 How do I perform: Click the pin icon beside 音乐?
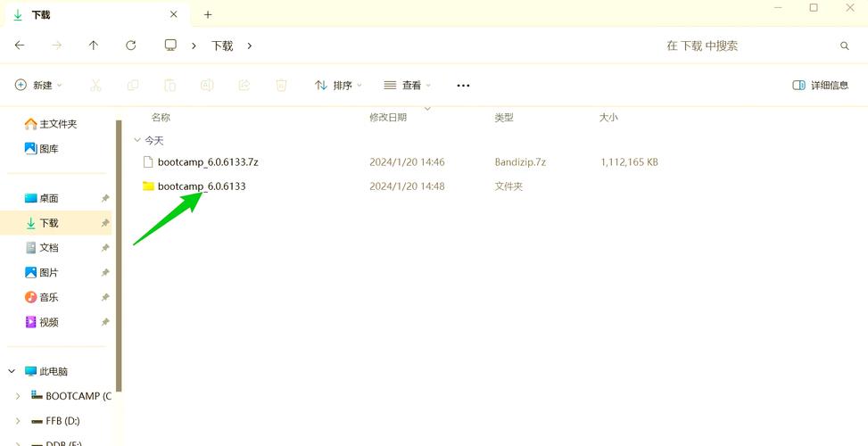[105, 297]
